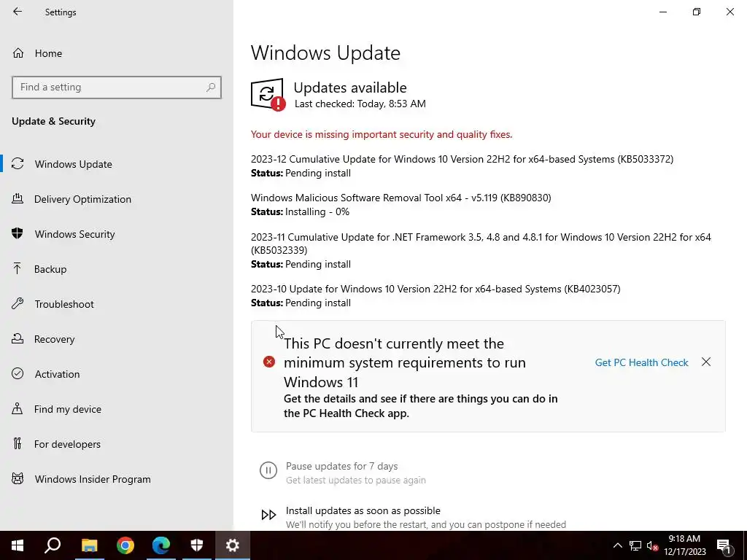This screenshot has width=747, height=560.
Task: Click the KB5033372 cumulative update entry
Action: click(x=462, y=159)
